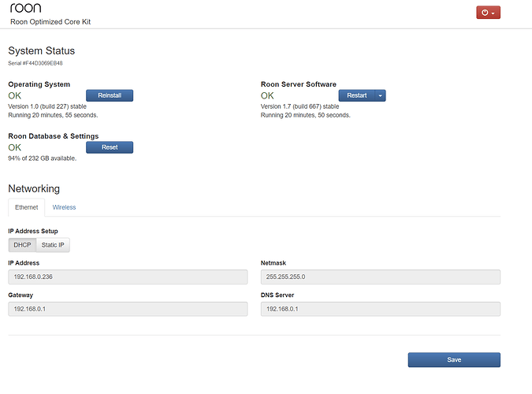Select Static IP address setup
This screenshot has height=394, width=532.
click(53, 245)
